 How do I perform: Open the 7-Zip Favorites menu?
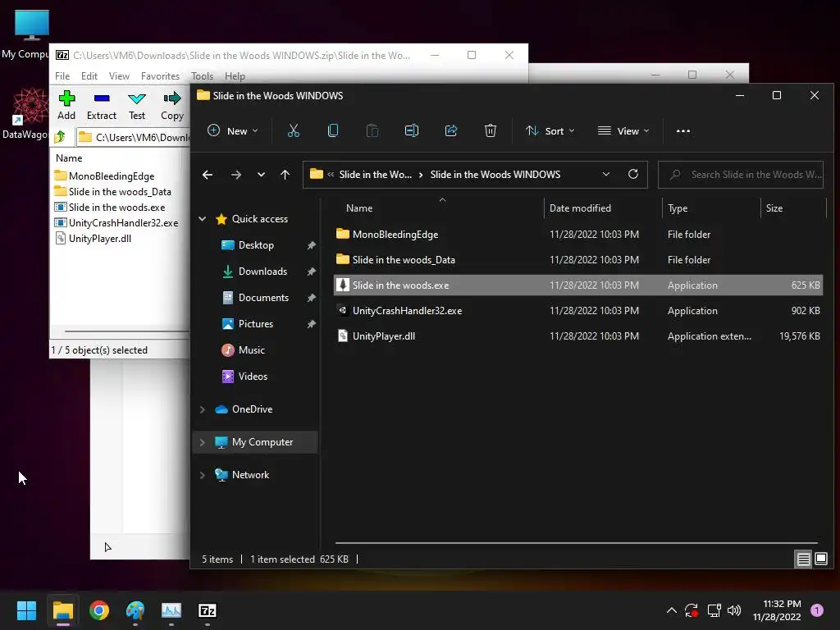click(x=160, y=76)
